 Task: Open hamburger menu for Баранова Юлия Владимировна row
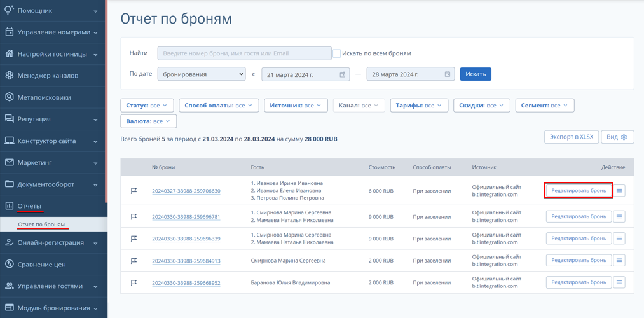(619, 282)
